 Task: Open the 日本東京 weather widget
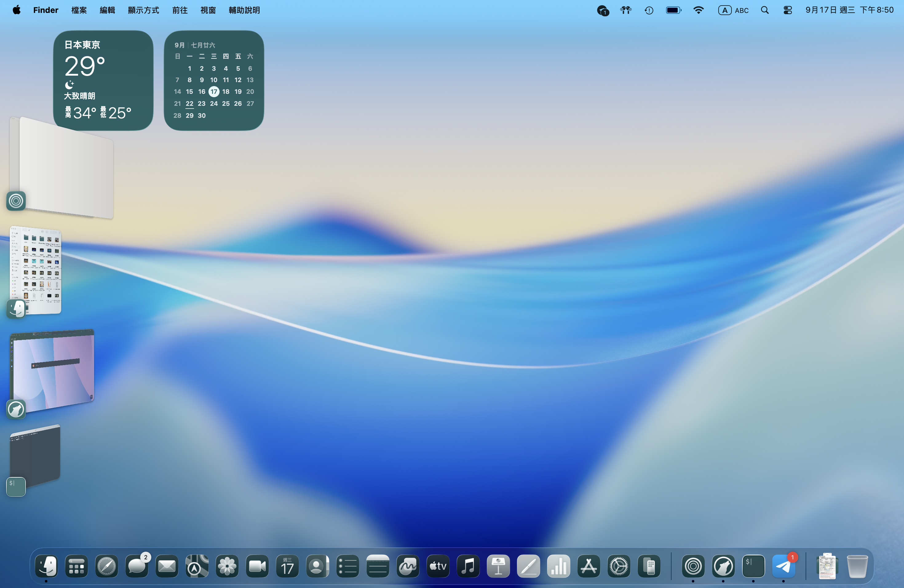103,81
